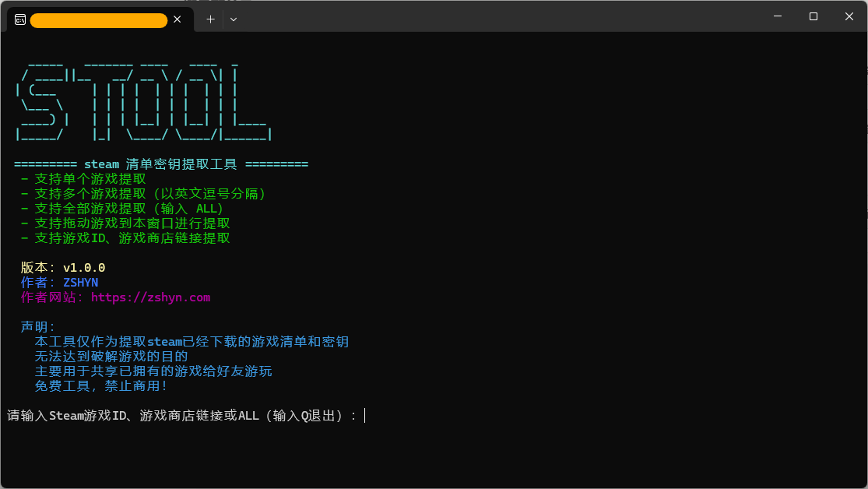This screenshot has height=489, width=868.
Task: Close the terminal window
Action: 849,16
